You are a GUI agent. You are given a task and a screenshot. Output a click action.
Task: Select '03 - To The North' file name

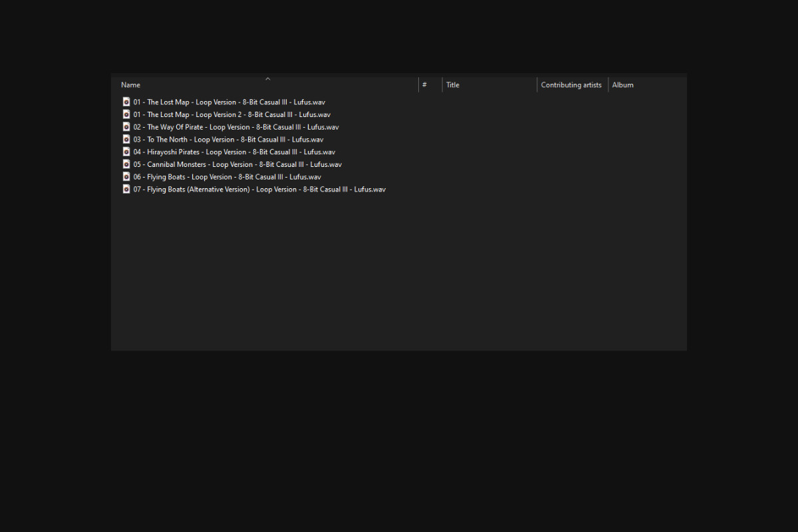coord(228,140)
